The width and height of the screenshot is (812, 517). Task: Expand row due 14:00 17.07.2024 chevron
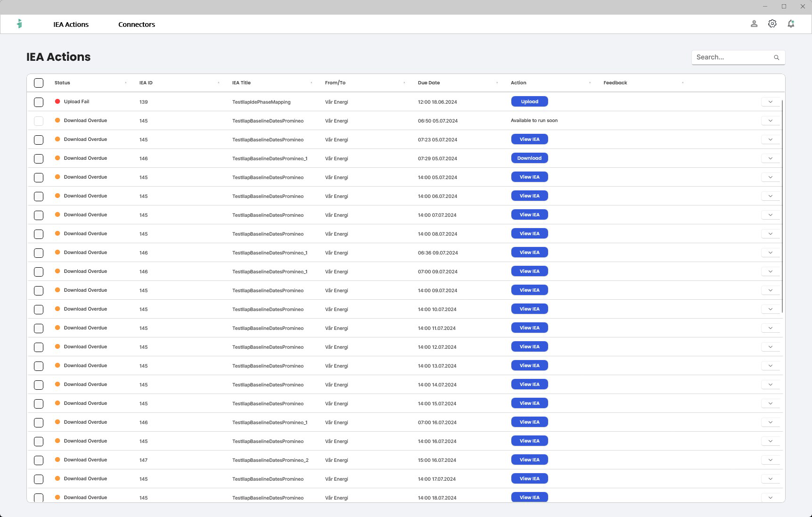pyautogui.click(x=771, y=479)
